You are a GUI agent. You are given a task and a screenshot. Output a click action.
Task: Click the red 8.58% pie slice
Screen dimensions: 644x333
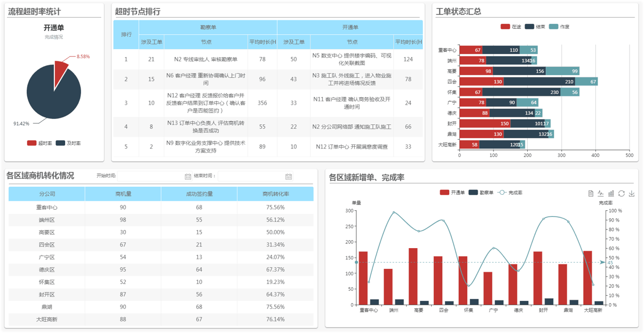(60, 69)
